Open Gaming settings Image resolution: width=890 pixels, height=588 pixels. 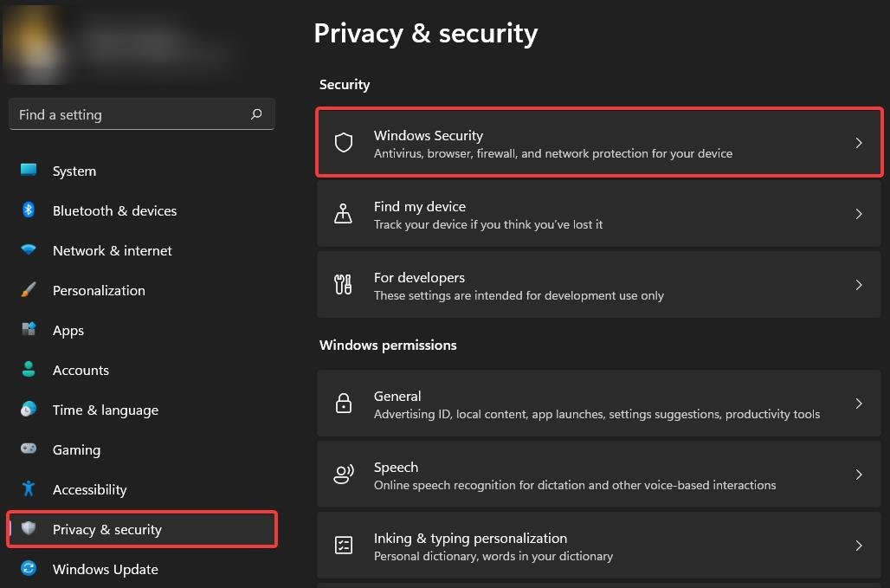(142, 449)
